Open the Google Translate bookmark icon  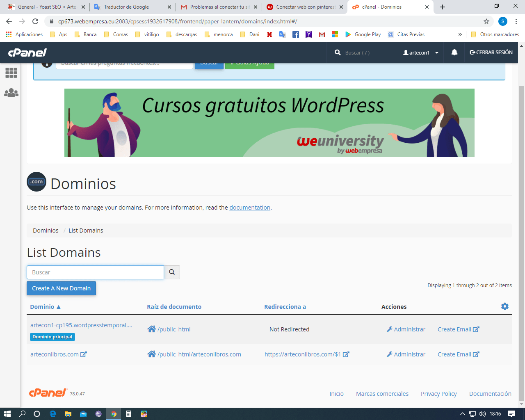(x=283, y=34)
